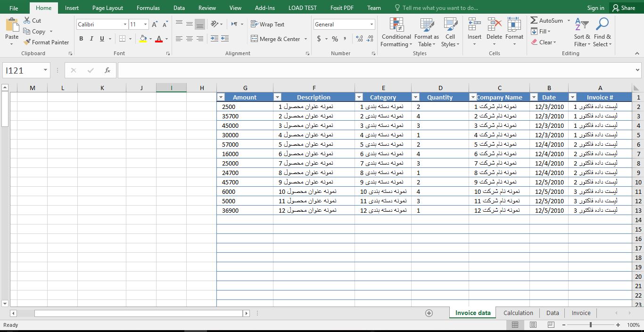The width and height of the screenshot is (644, 332).
Task: Click Decrease Decimal icon
Action: 370,39
